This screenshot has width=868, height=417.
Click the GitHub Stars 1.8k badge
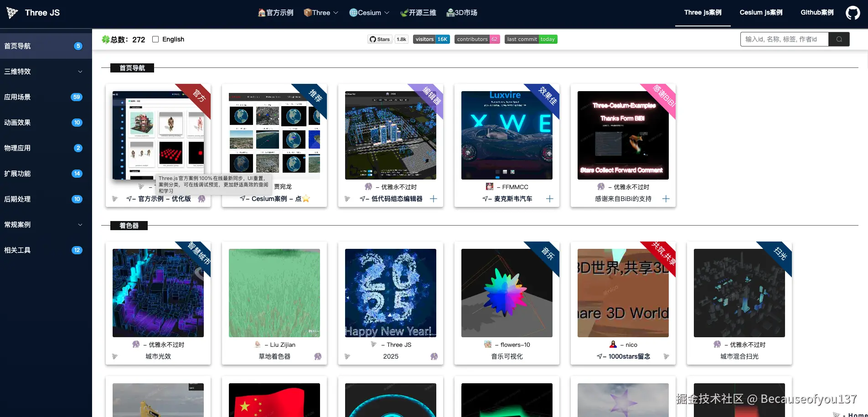point(388,39)
